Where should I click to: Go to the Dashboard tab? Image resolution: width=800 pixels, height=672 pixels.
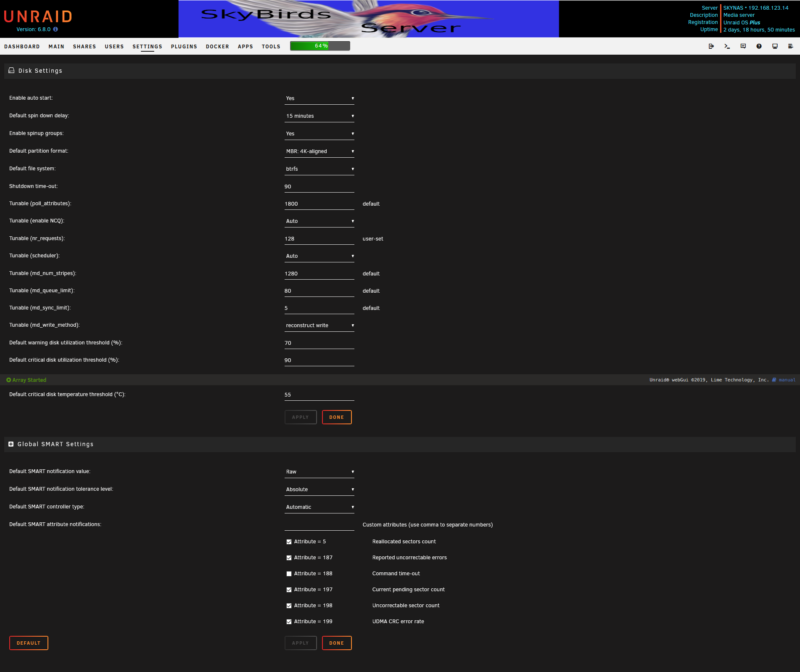(x=22, y=47)
